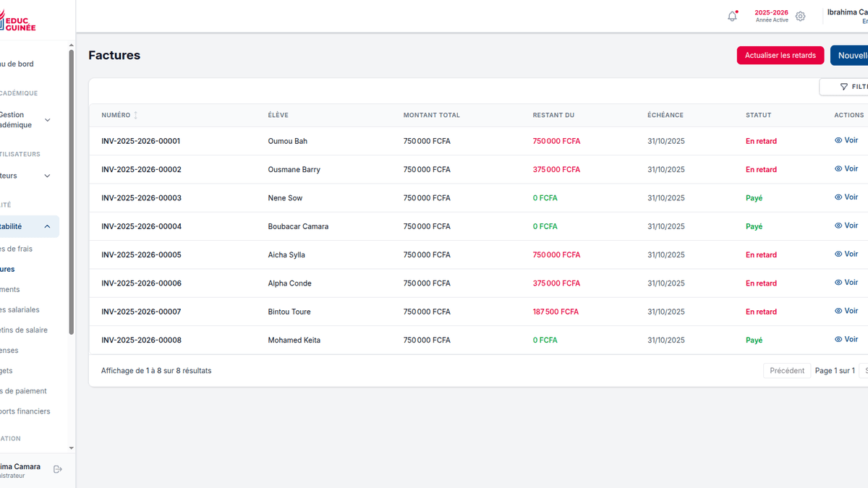
Task: Click eye icon for Boubacar Camara invoice
Action: [x=838, y=226]
